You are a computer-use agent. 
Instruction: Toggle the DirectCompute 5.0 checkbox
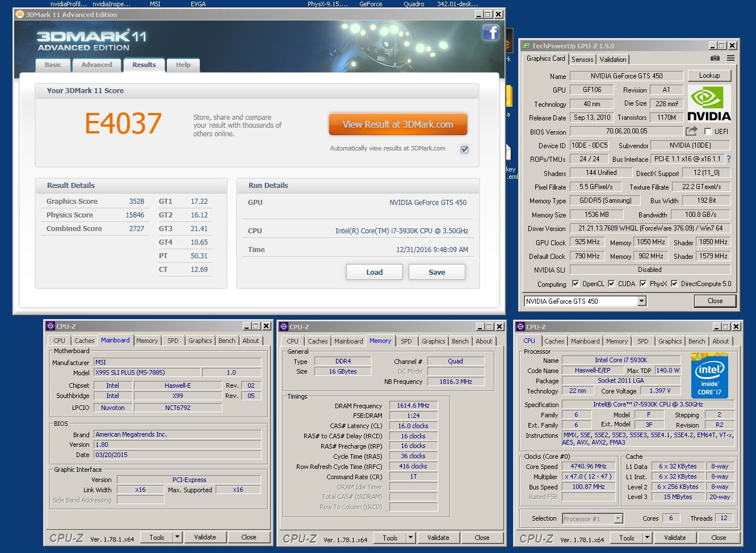pyautogui.click(x=674, y=283)
